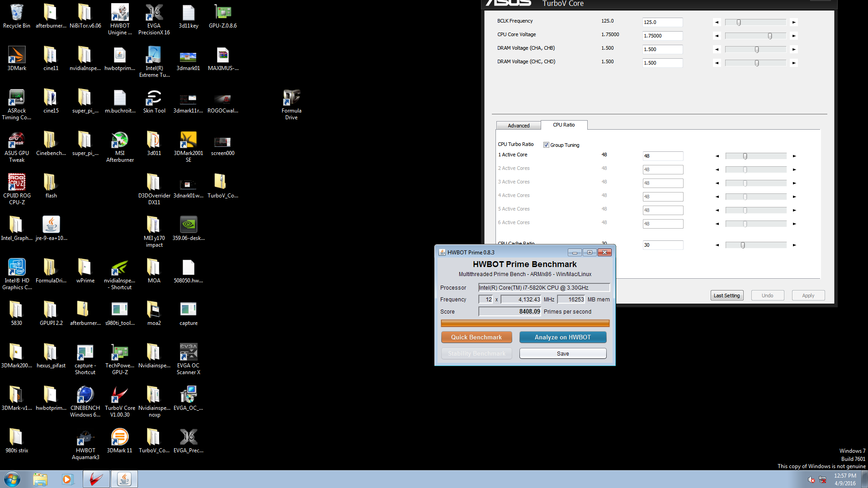
Task: Open HWBOT Aquamark3 desktop icon
Action: click(x=85, y=444)
